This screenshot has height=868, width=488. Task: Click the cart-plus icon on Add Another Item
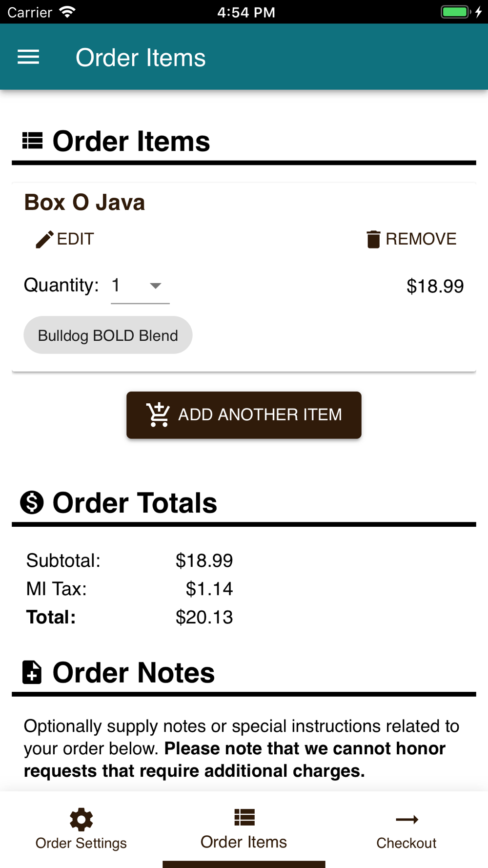(158, 415)
